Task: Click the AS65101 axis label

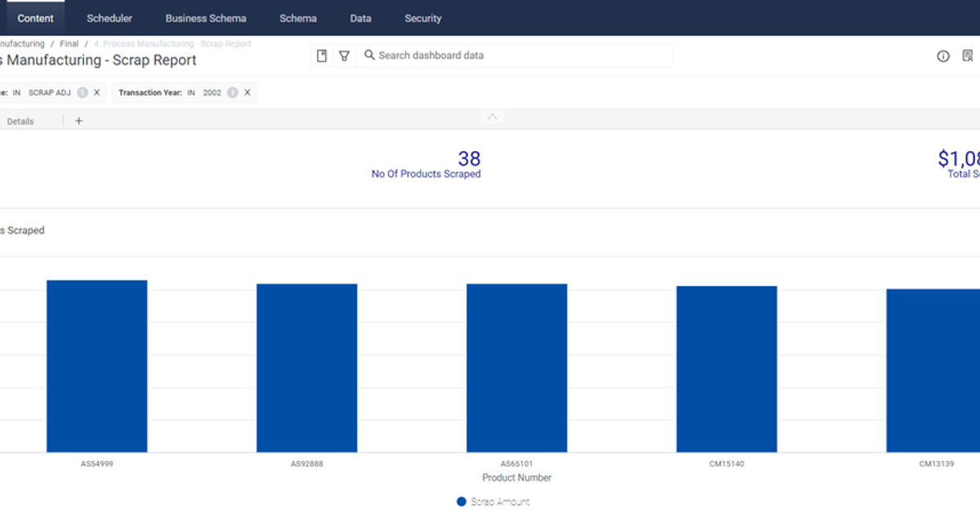Action: (517, 464)
